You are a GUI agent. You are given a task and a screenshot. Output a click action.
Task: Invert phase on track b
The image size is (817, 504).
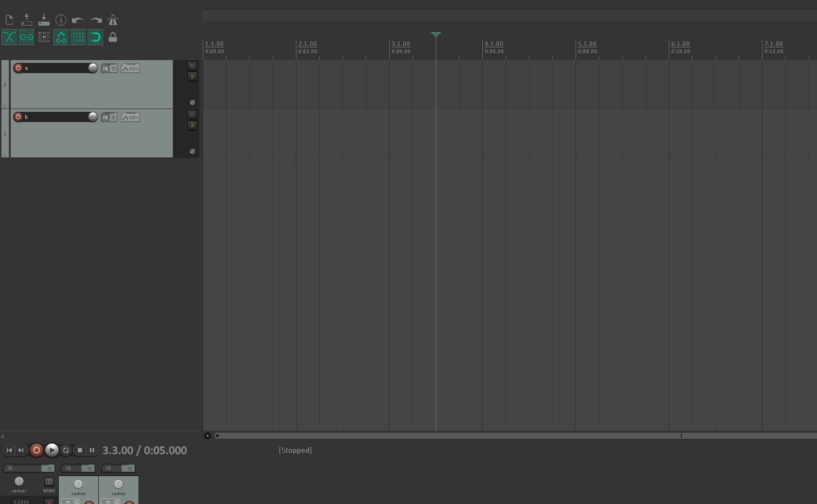(x=192, y=151)
